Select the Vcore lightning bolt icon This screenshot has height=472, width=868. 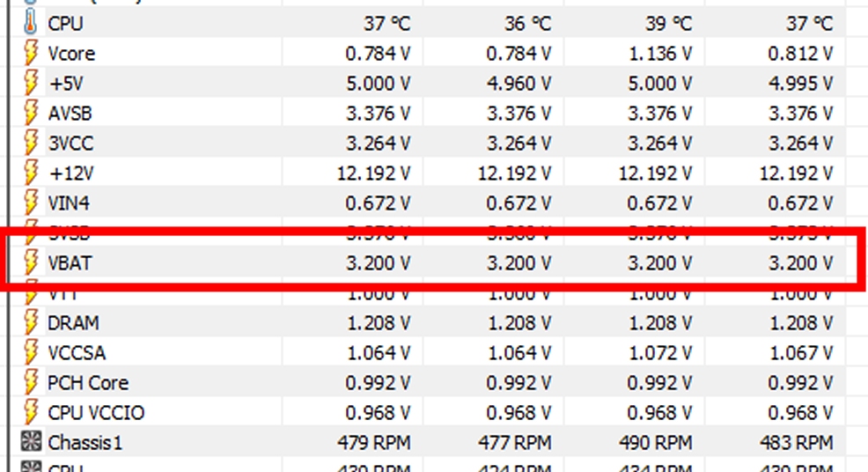click(x=31, y=53)
